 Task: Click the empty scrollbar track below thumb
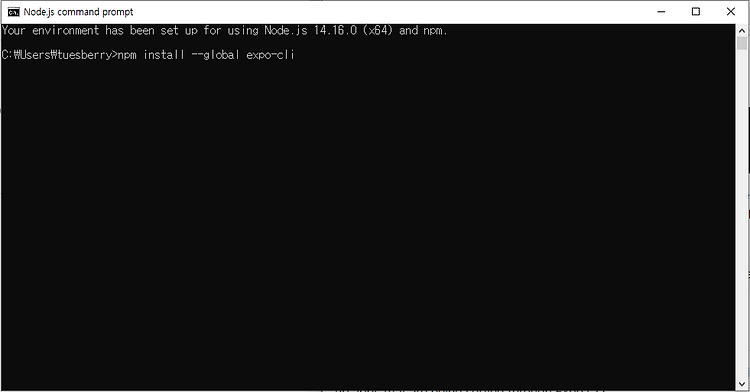(742, 215)
